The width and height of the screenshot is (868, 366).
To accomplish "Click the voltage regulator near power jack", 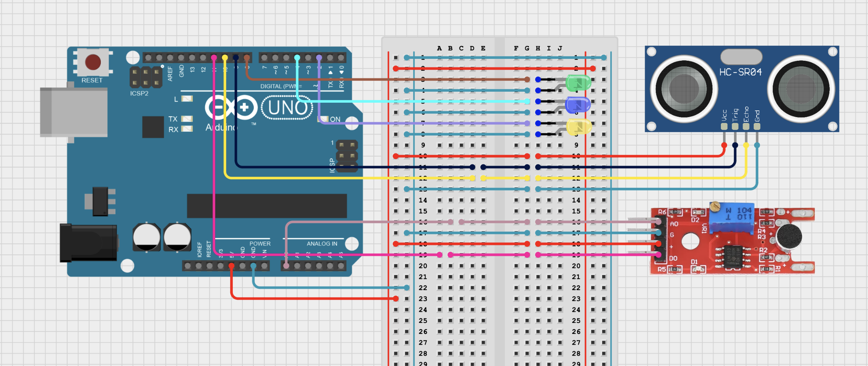I will point(100,201).
